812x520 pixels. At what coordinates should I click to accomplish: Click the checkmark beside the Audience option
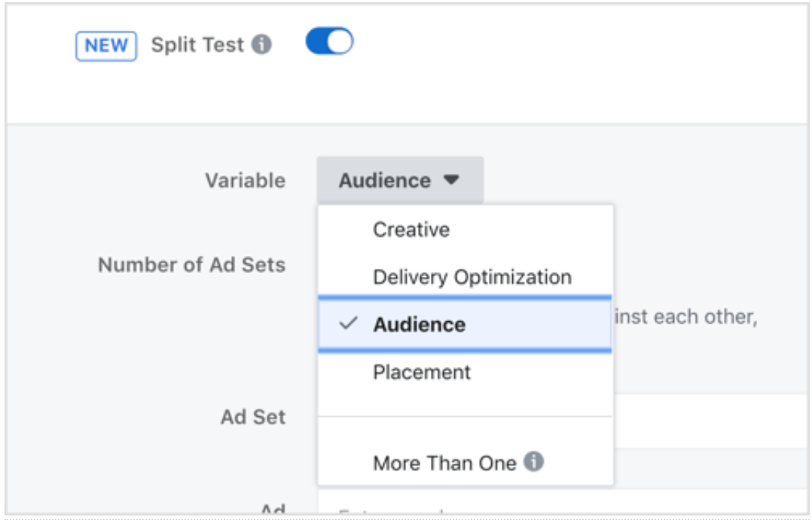(x=348, y=324)
